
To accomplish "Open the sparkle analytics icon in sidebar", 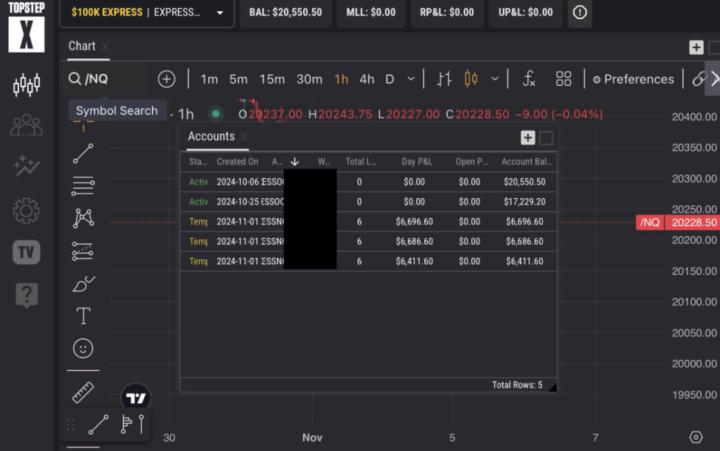I will pos(26,166).
